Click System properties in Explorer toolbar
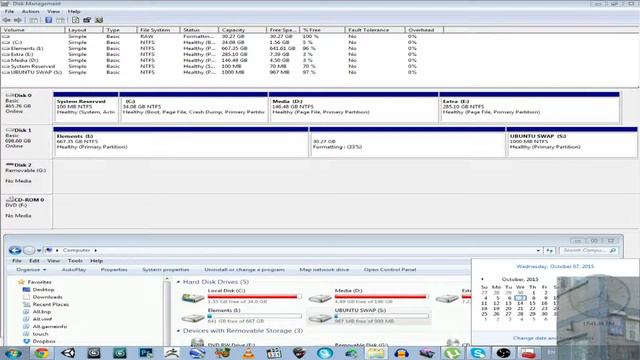This screenshot has width=640, height=360. [166, 270]
